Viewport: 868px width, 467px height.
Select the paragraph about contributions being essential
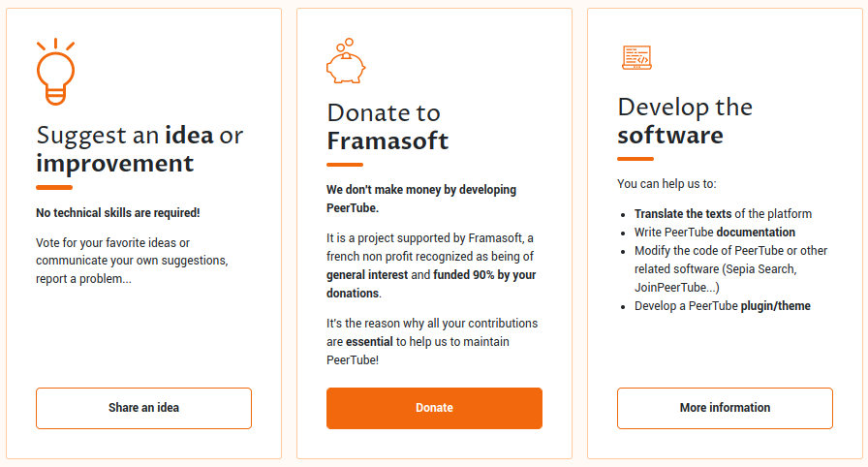coord(431,341)
